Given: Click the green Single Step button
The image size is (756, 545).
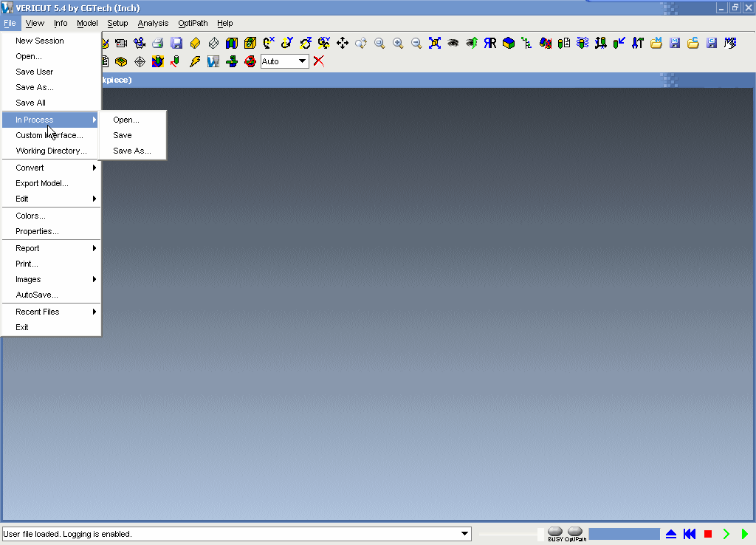Looking at the screenshot, I should coord(726,534).
